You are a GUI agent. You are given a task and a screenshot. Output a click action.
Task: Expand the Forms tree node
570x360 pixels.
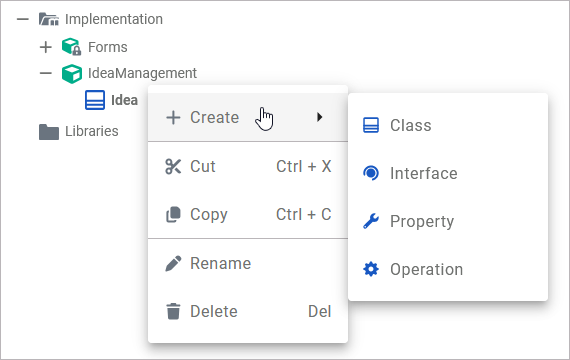45,47
